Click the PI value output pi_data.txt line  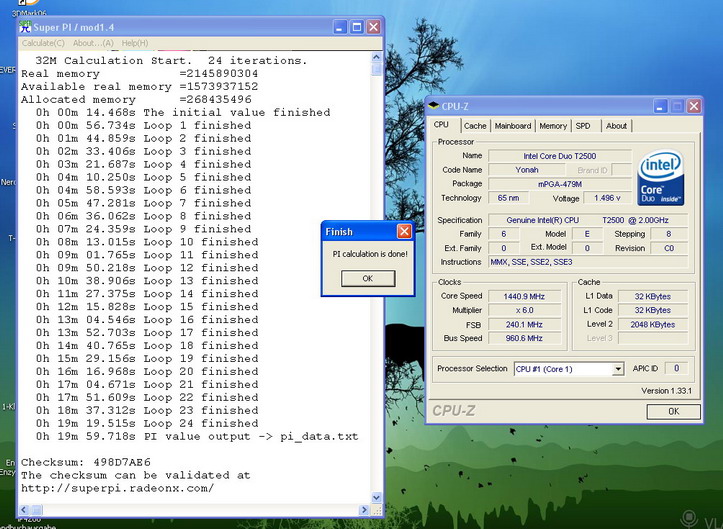(x=197, y=436)
